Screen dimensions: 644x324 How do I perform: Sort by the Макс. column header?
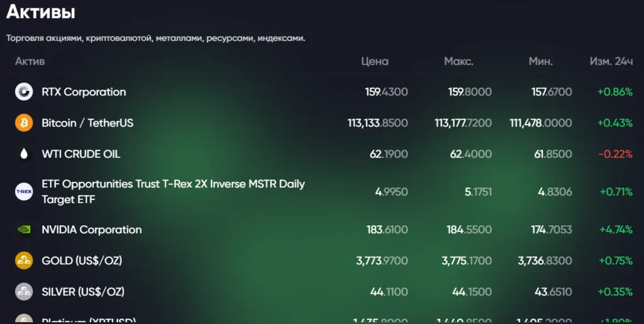pos(458,62)
